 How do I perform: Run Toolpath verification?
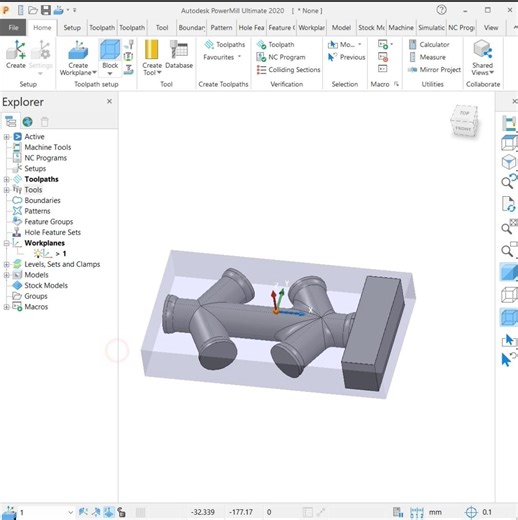(x=276, y=44)
